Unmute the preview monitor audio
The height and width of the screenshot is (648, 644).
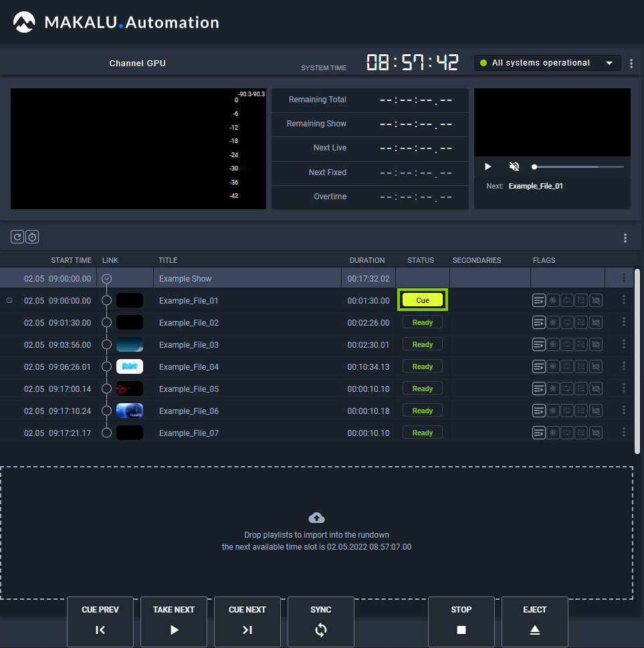(514, 167)
